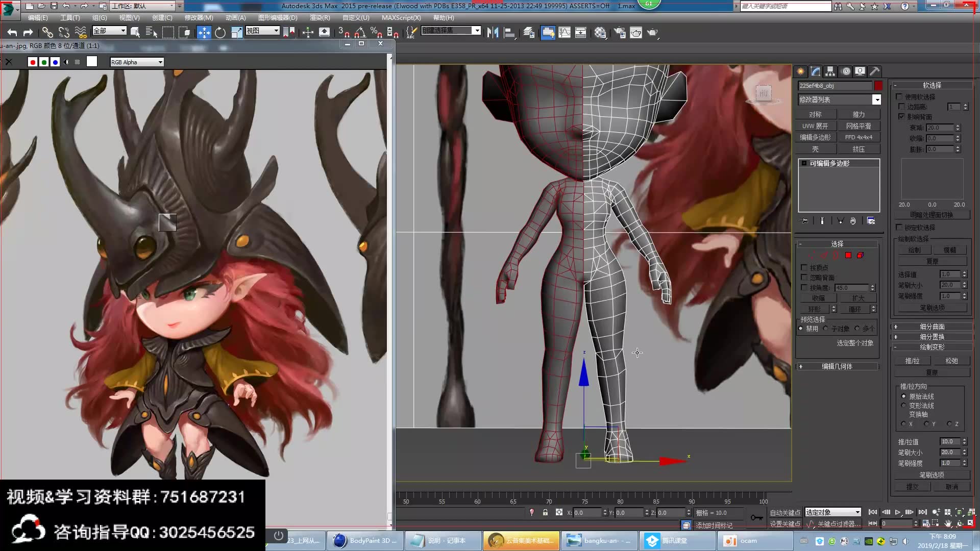980x551 pixels.
Task: Click the object color red swatch
Action: (878, 86)
